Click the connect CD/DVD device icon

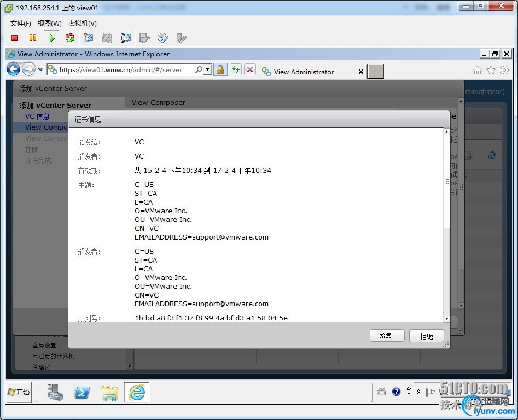(163, 38)
